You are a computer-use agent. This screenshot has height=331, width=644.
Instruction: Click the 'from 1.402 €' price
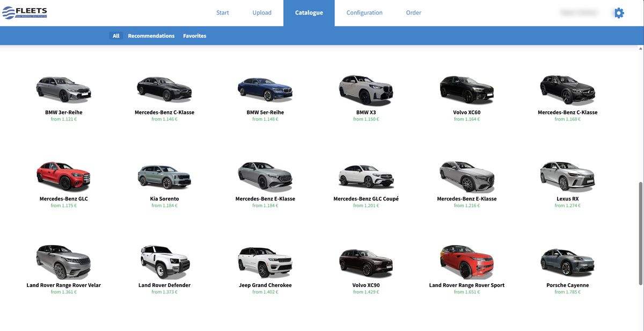(265, 292)
